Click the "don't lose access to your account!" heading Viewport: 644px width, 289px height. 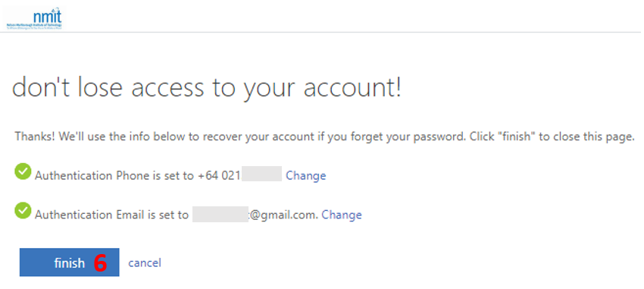point(207,89)
